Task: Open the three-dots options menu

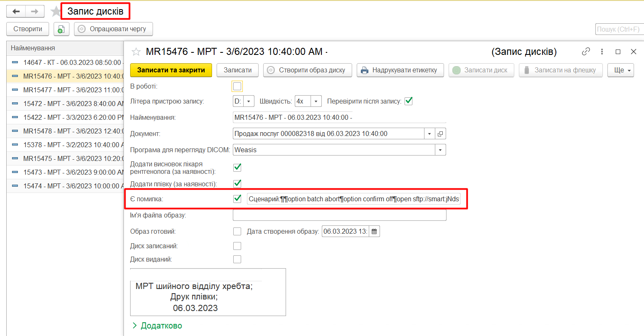Action: coord(602,52)
